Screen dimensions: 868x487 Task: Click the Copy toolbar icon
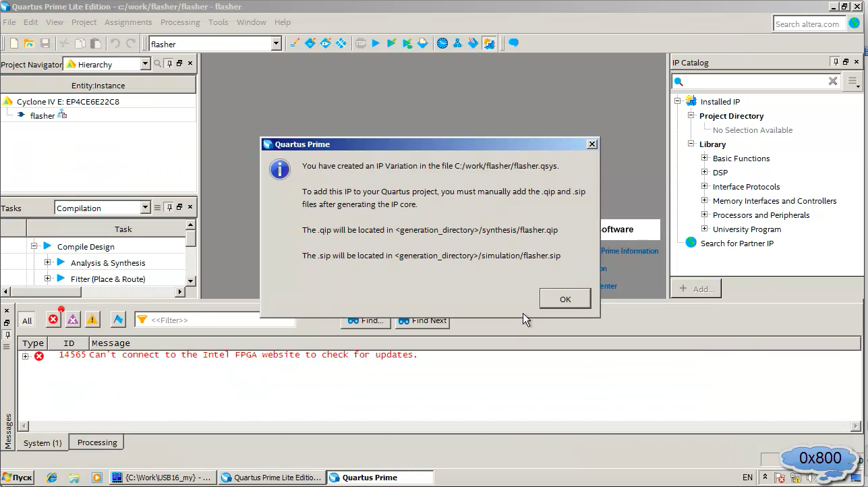[x=80, y=43]
